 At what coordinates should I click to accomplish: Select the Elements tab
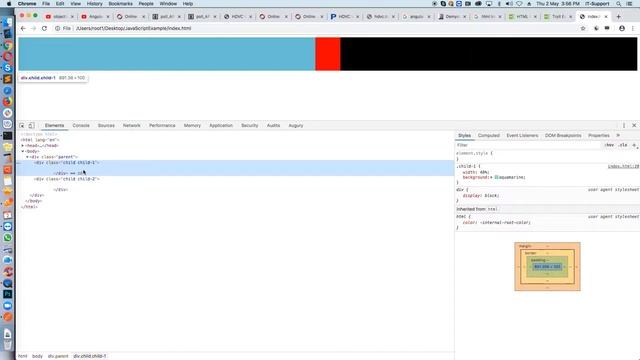tap(54, 126)
